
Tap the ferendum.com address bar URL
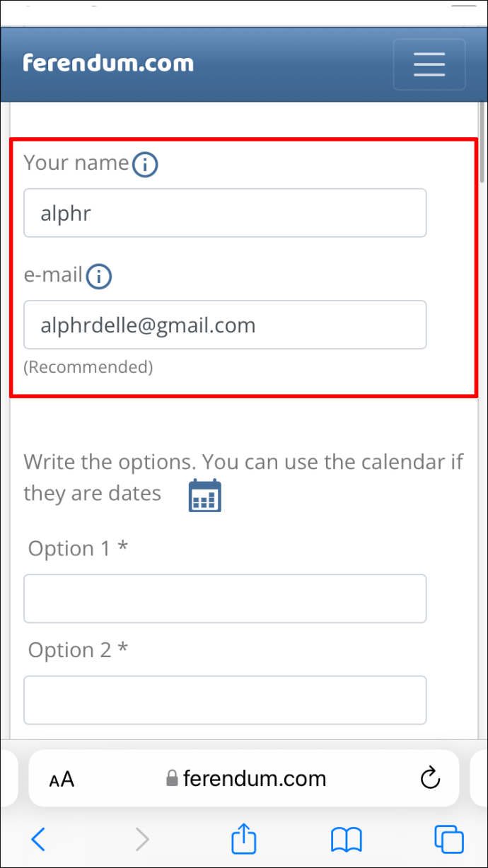(254, 779)
